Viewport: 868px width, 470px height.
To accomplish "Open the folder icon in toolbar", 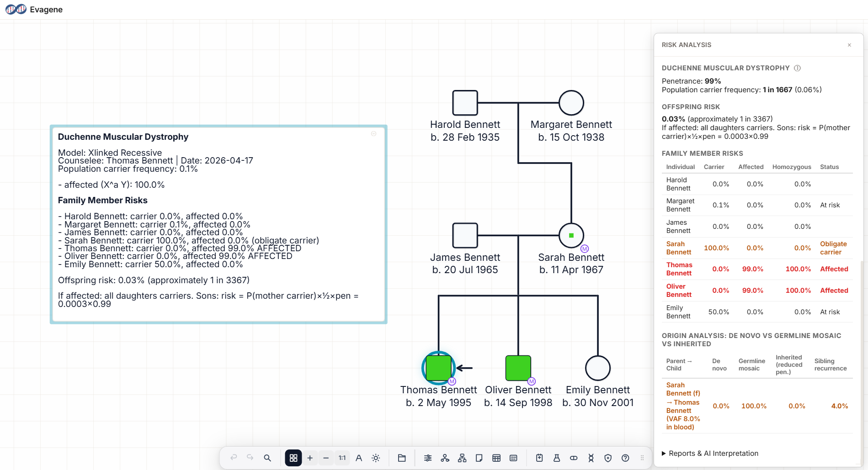I will click(402, 458).
